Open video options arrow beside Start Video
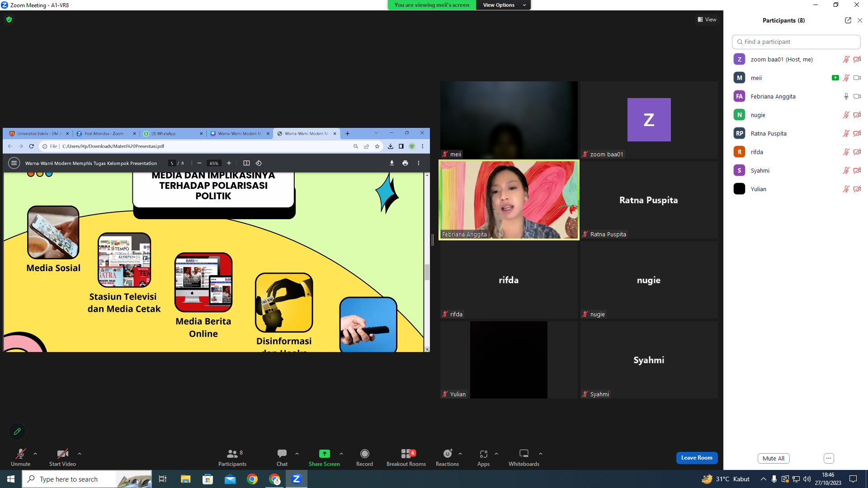This screenshot has width=868, height=488. click(x=80, y=454)
